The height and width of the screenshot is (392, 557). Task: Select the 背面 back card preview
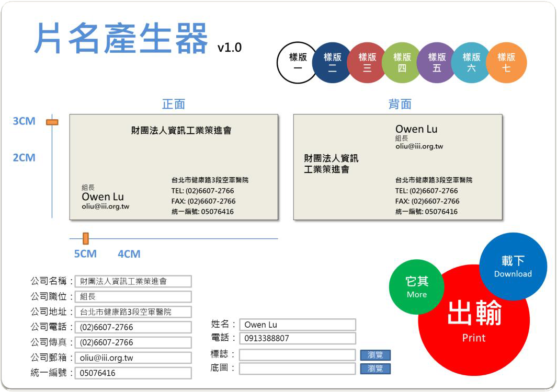tap(398, 167)
